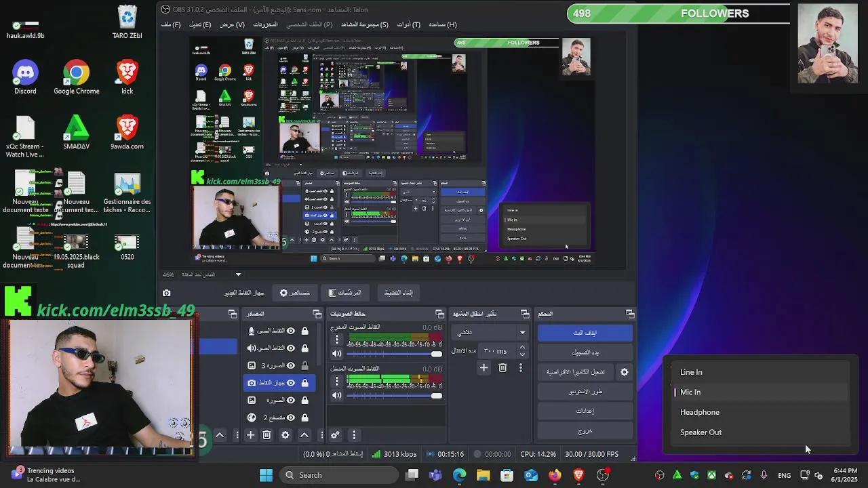The height and width of the screenshot is (488, 868).
Task: Toggle visibility of first microphone source
Action: (291, 331)
